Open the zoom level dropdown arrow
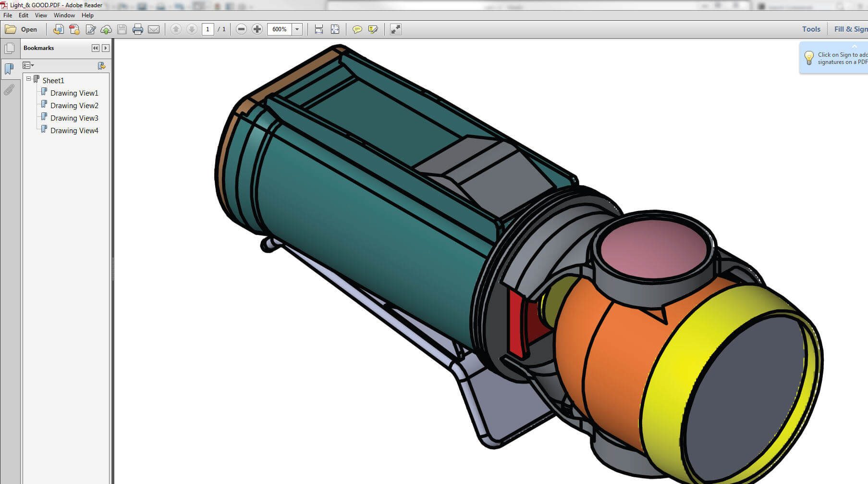Image resolution: width=868 pixels, height=484 pixels. (x=297, y=29)
